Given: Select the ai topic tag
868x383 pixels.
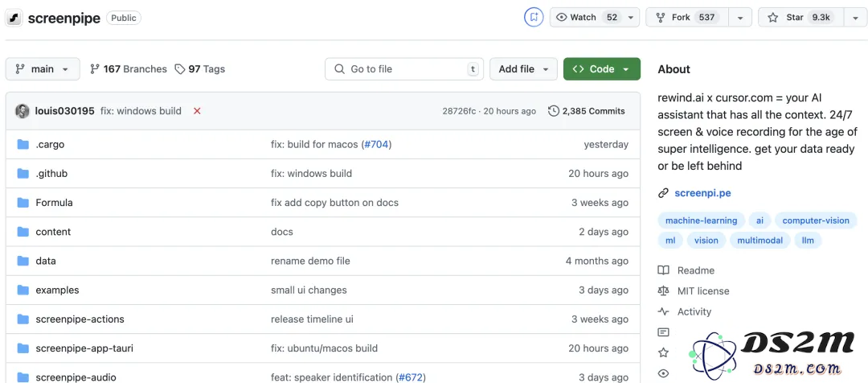Looking at the screenshot, I should pos(760,220).
